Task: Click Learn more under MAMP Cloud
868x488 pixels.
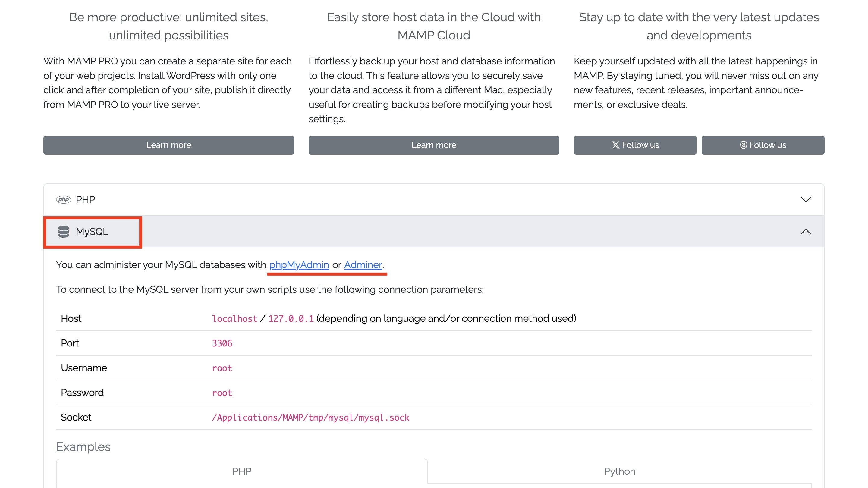Action: tap(434, 145)
